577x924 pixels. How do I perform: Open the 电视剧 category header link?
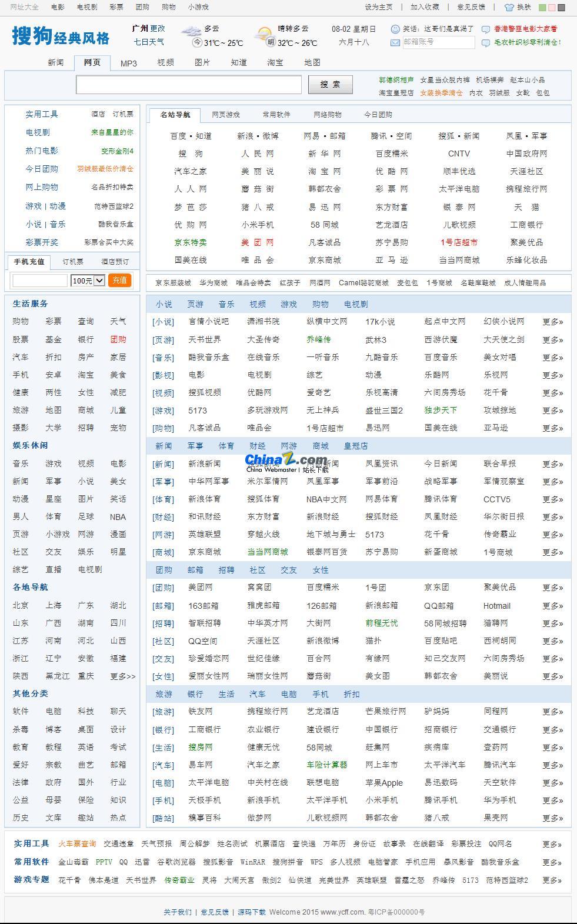pyautogui.click(x=356, y=304)
